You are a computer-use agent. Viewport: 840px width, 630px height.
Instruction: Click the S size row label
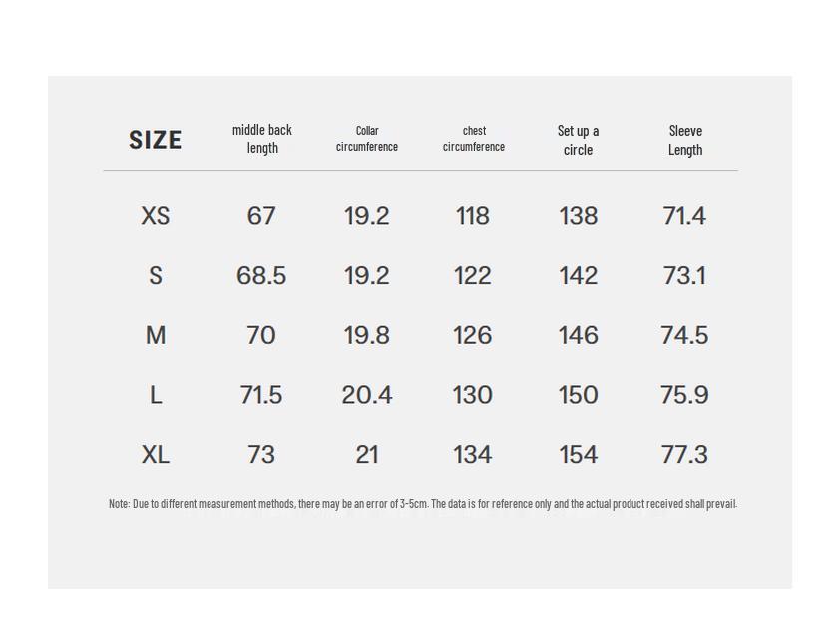[x=156, y=276]
